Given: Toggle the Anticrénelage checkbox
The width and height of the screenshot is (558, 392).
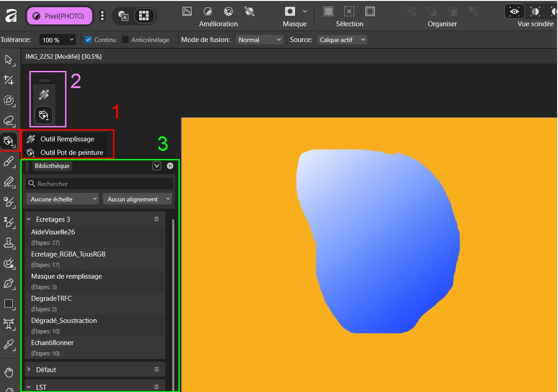Looking at the screenshot, I should point(126,40).
